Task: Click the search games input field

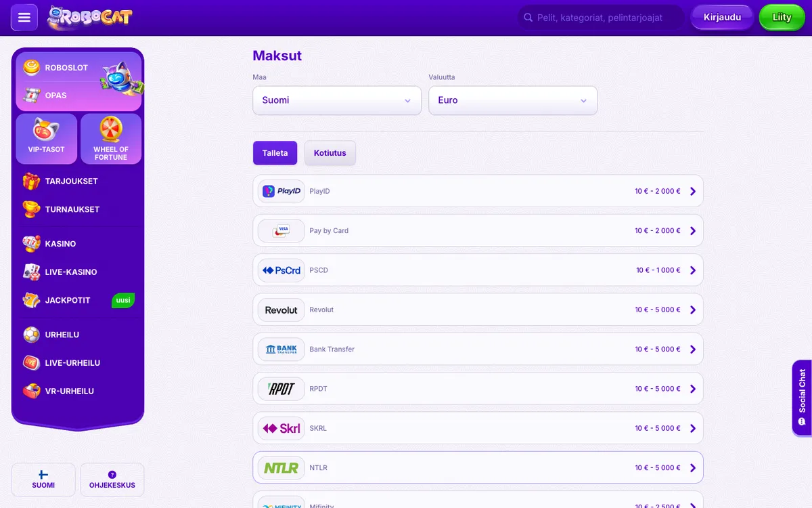Action: pos(601,18)
